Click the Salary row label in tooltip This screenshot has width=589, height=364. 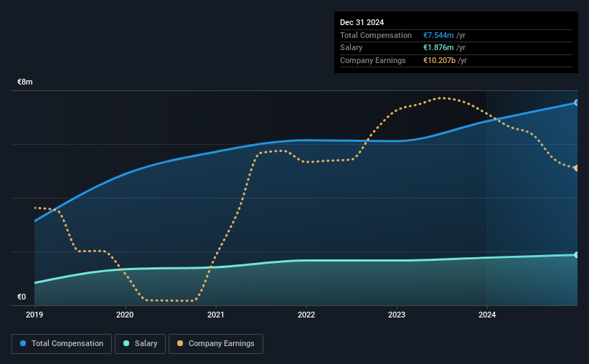click(352, 48)
